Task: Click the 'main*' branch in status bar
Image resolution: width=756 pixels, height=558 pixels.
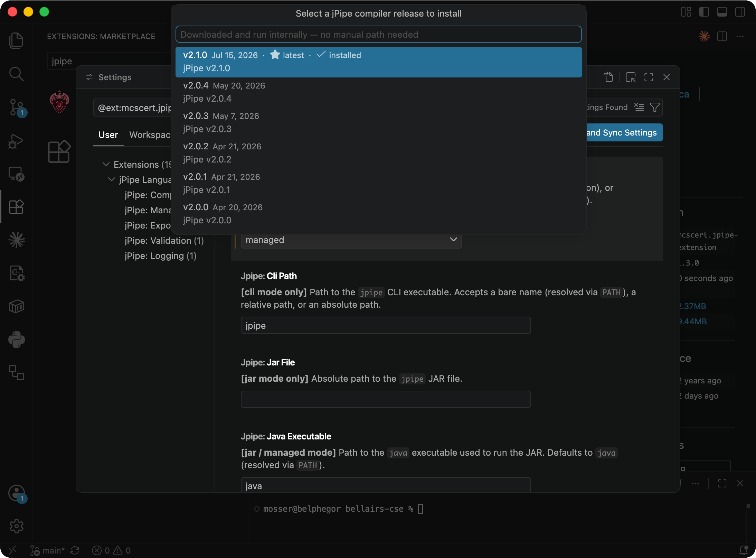Action: (x=48, y=550)
